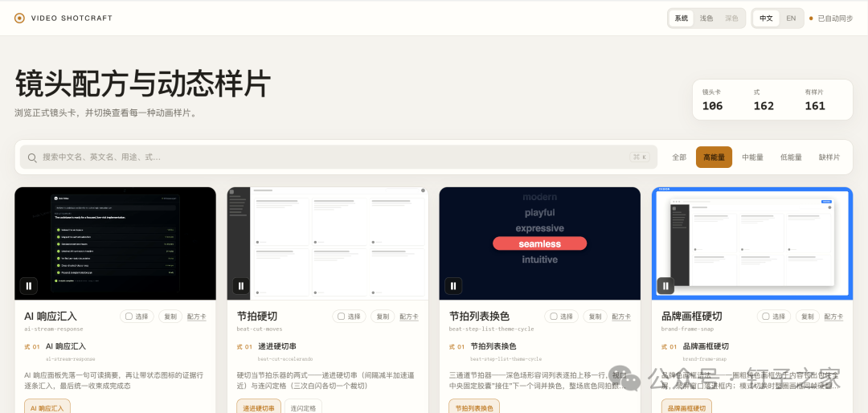The image size is (868, 413).
Task: Click the ai-stream-response slug under the title
Action: [x=54, y=329]
